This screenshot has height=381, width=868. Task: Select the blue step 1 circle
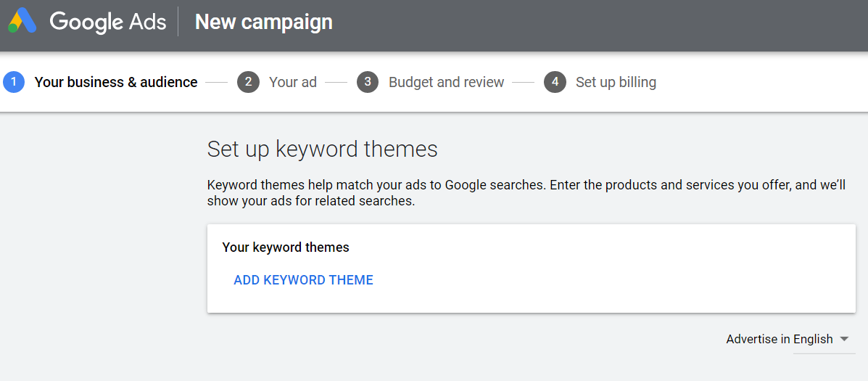14,83
